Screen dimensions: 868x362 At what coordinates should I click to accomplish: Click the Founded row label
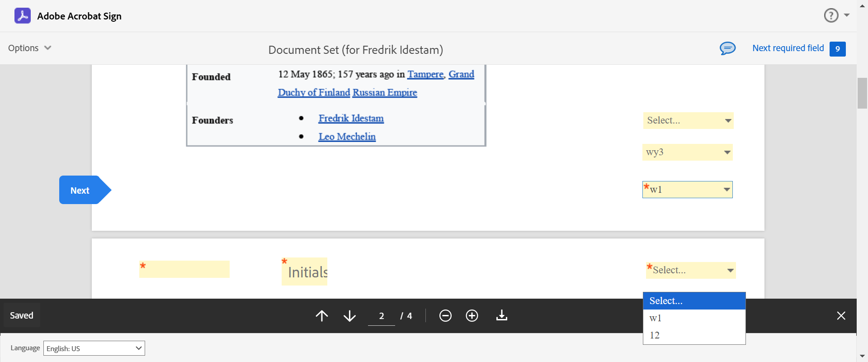pos(211,77)
